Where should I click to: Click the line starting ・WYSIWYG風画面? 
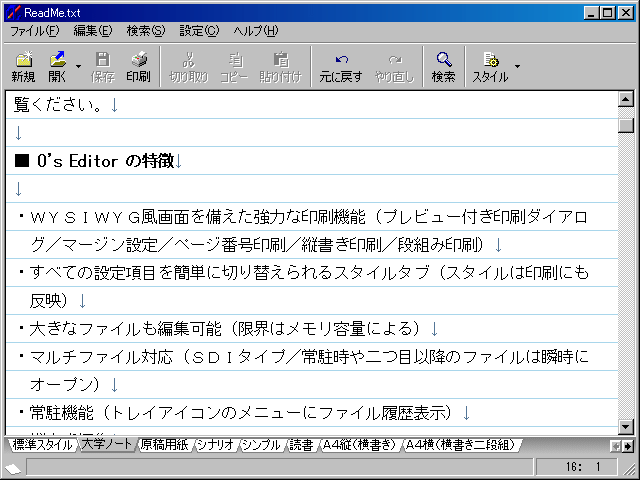[304, 217]
